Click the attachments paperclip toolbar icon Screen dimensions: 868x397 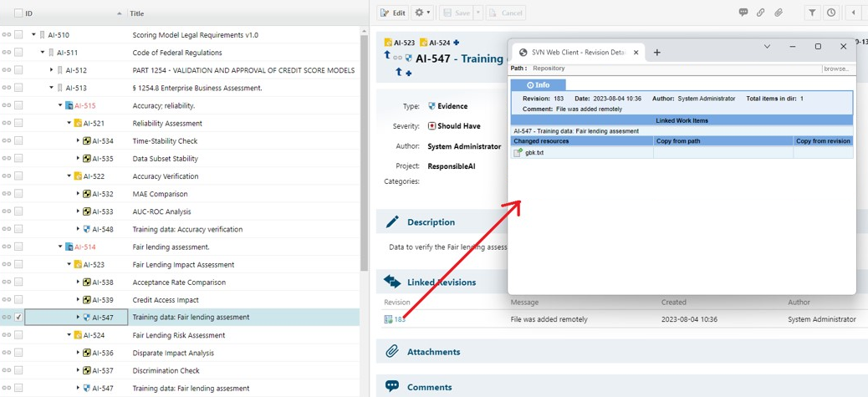778,13
